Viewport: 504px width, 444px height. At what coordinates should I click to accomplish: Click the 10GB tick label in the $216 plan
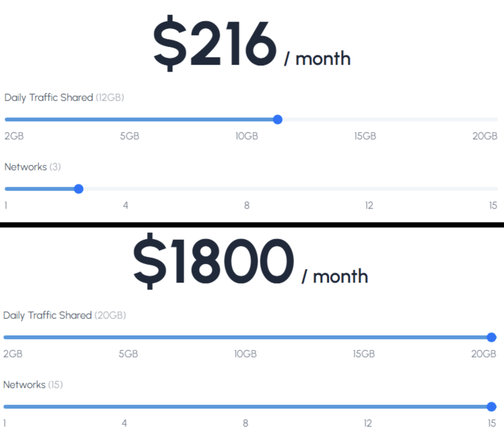[247, 136]
